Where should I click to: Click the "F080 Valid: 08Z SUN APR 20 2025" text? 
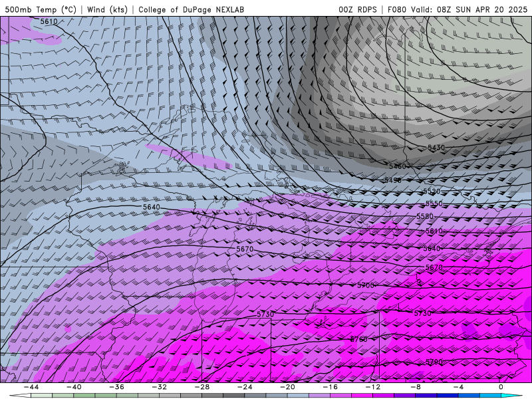coord(458,9)
